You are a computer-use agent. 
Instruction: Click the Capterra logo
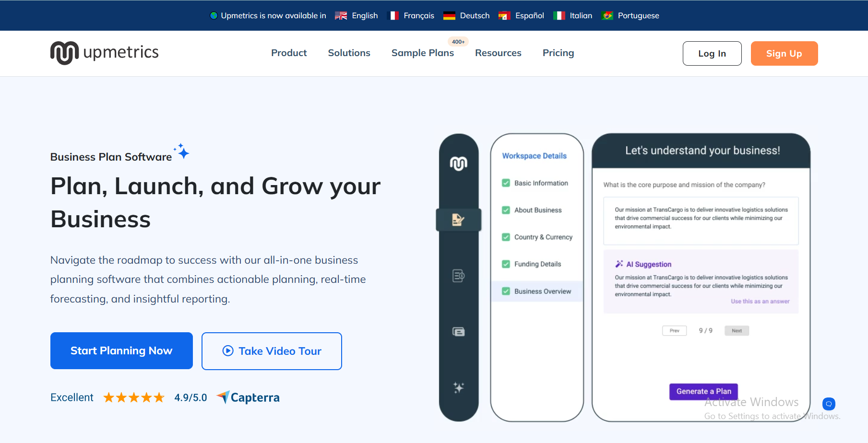tap(248, 397)
